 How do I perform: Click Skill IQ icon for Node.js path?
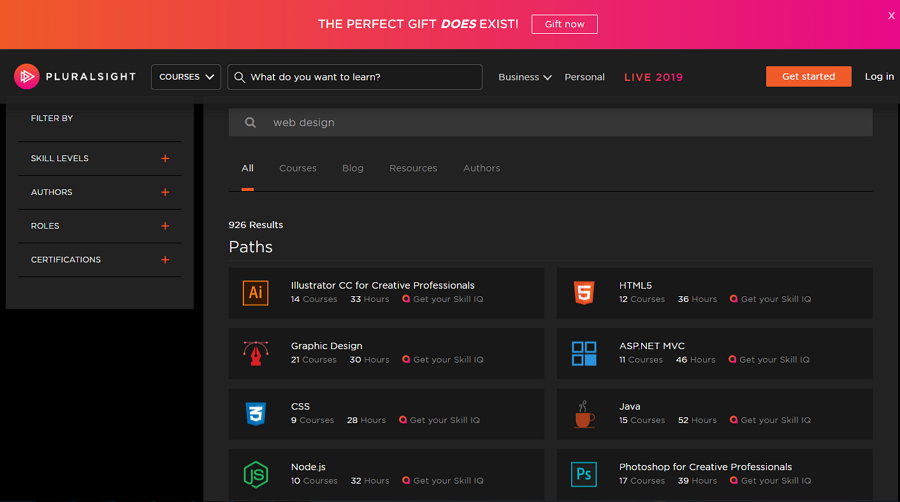click(406, 481)
